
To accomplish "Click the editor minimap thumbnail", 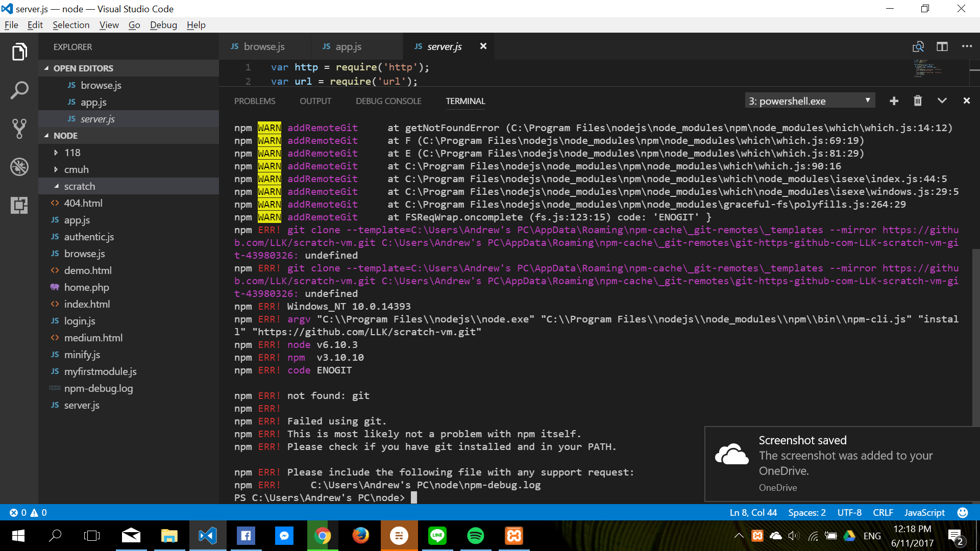I will [929, 69].
